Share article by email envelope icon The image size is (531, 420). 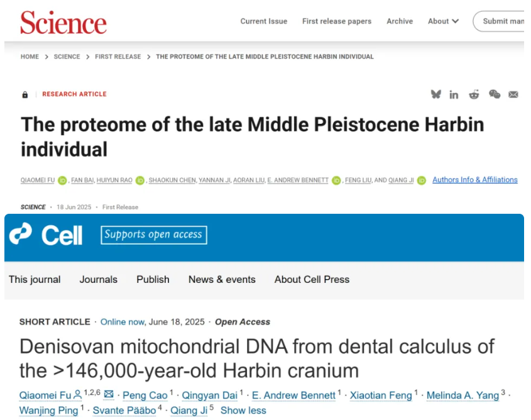pos(513,94)
